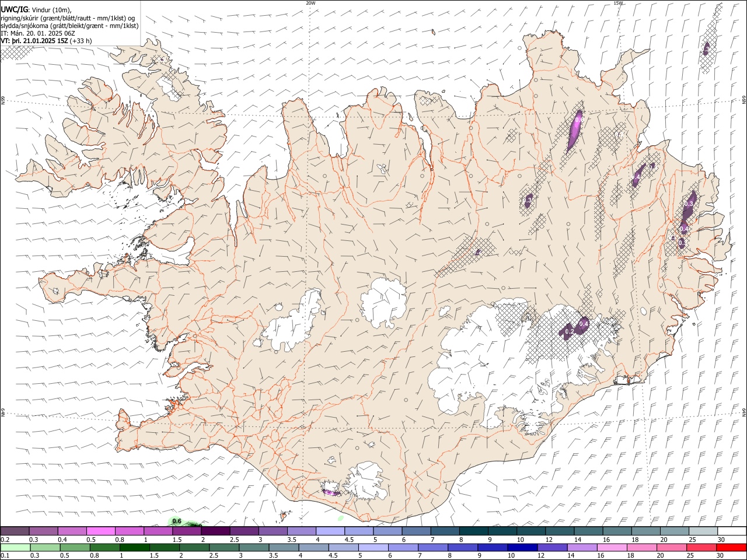The width and height of the screenshot is (747, 560).
Task: Click the '20W' longitude label
Action: (x=310, y=3)
